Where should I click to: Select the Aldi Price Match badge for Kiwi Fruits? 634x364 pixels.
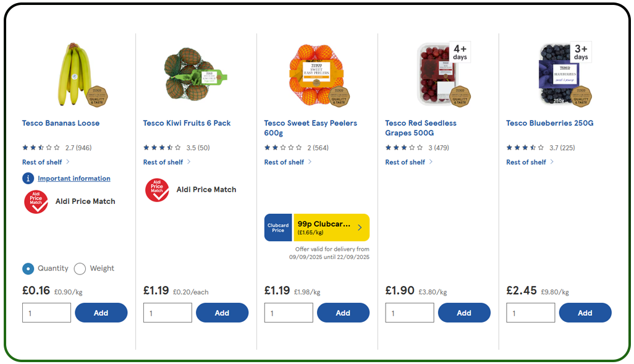click(x=157, y=190)
